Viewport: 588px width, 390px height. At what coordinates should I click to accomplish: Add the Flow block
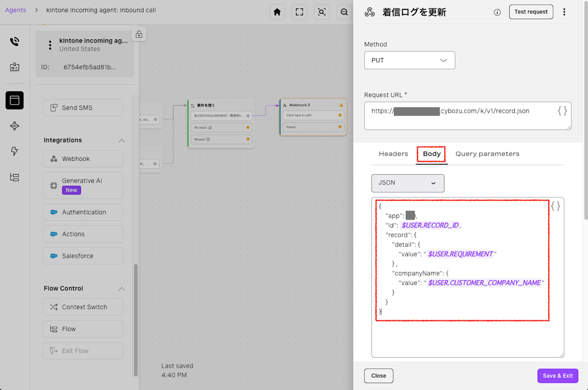(83, 329)
